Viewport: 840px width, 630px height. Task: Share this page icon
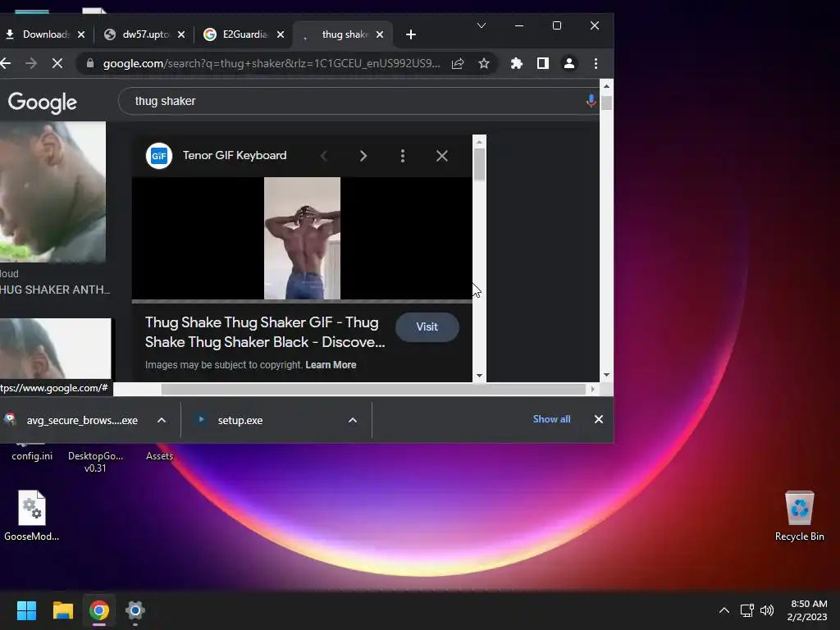coord(458,63)
